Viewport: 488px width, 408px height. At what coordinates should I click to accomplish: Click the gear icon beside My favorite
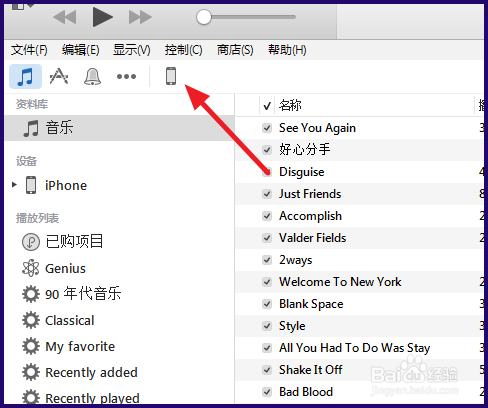point(31,346)
